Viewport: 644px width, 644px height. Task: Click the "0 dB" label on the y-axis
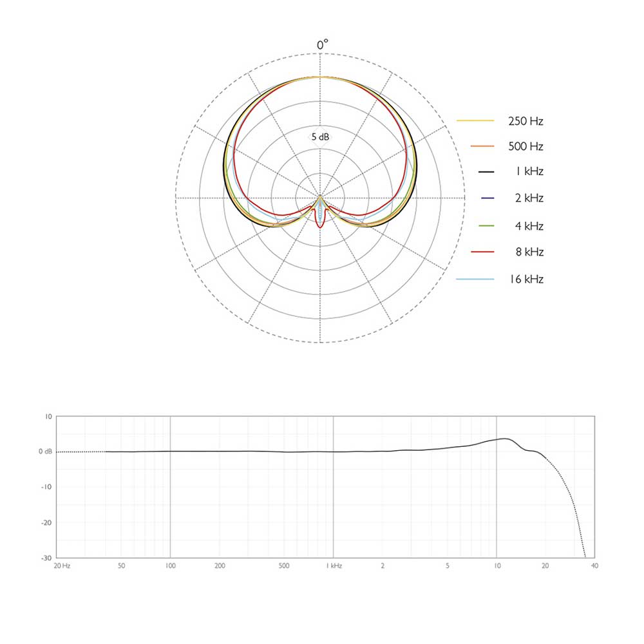coord(45,451)
